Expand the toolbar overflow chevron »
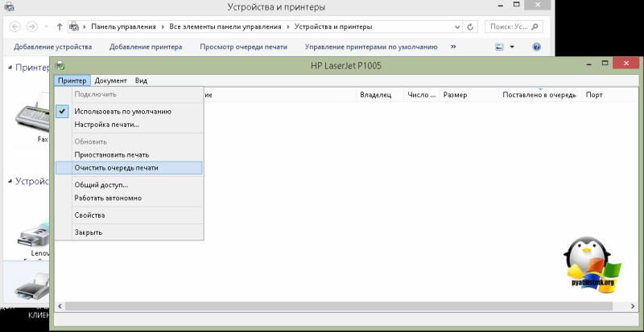The height and width of the screenshot is (332, 644). tap(453, 47)
